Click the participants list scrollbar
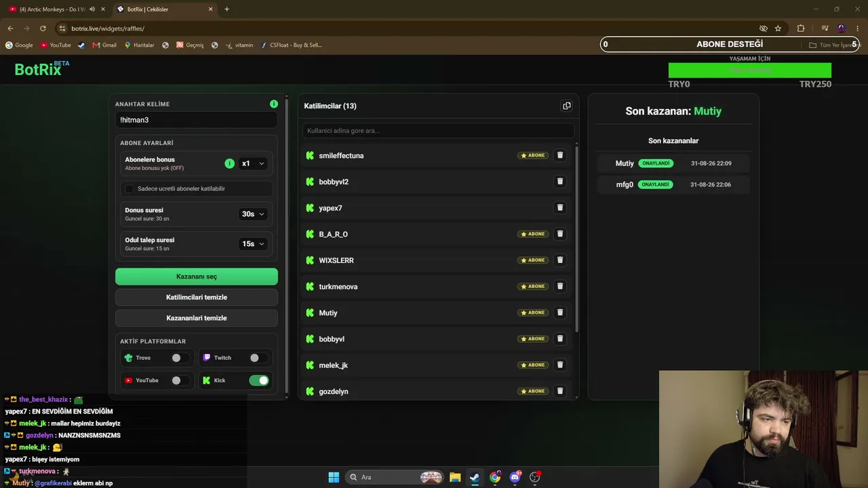868x488 pixels. click(x=576, y=237)
